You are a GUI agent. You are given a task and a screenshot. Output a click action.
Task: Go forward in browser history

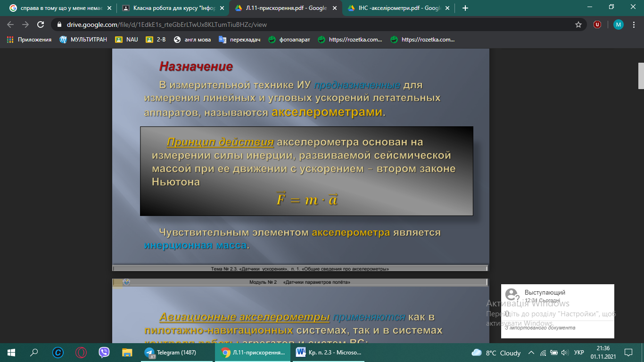click(x=25, y=25)
